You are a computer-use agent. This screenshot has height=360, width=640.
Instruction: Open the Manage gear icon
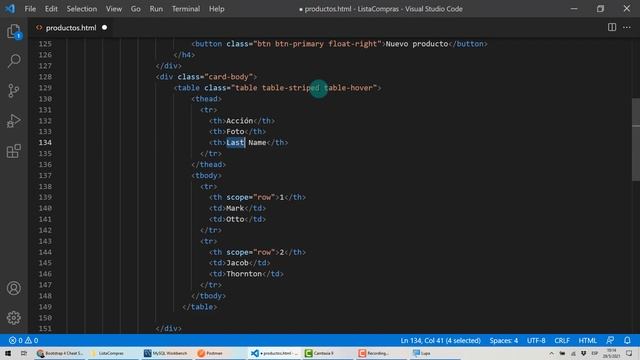[x=14, y=318]
